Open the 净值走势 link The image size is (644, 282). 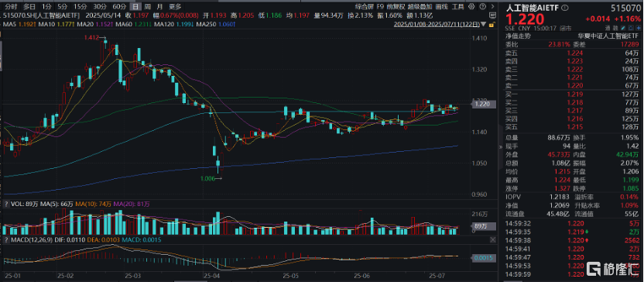pos(518,36)
